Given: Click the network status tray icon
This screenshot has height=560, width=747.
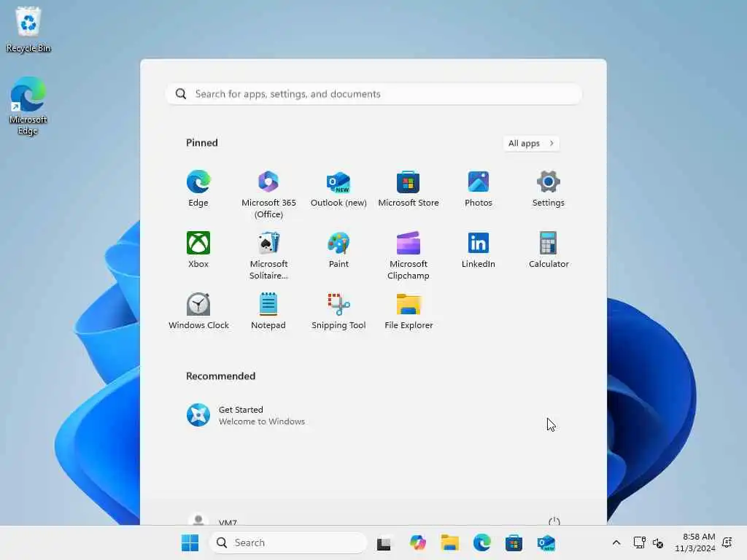Looking at the screenshot, I should (639, 542).
